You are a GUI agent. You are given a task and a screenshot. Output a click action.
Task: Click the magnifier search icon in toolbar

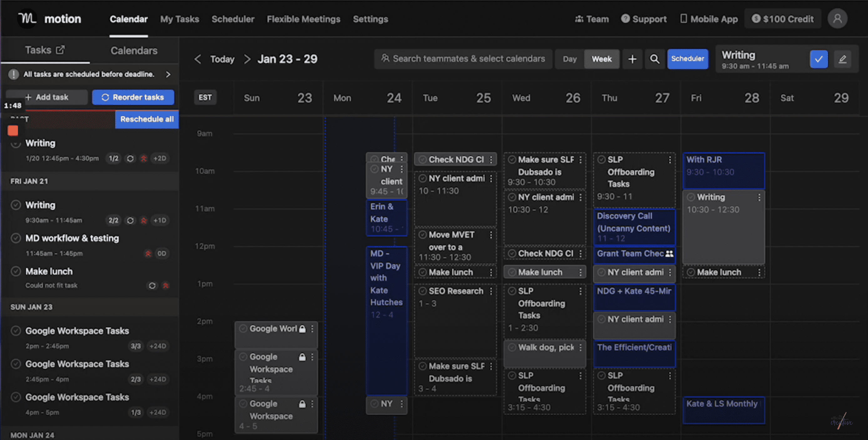(654, 59)
